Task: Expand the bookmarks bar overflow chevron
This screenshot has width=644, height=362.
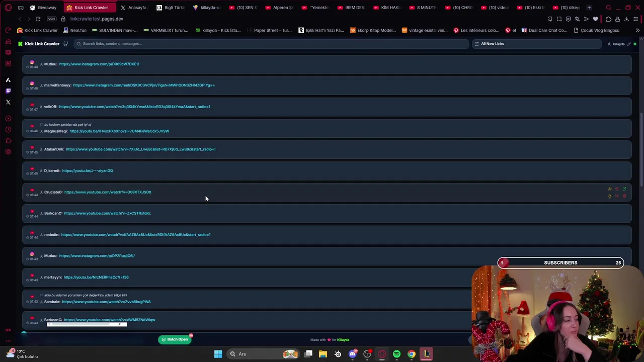Action: click(x=637, y=30)
